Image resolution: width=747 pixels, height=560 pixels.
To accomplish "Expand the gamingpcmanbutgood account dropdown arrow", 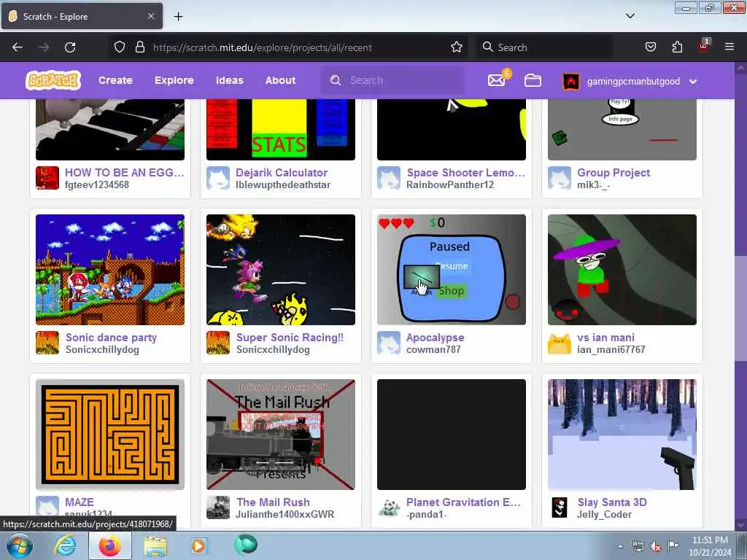I will point(693,82).
